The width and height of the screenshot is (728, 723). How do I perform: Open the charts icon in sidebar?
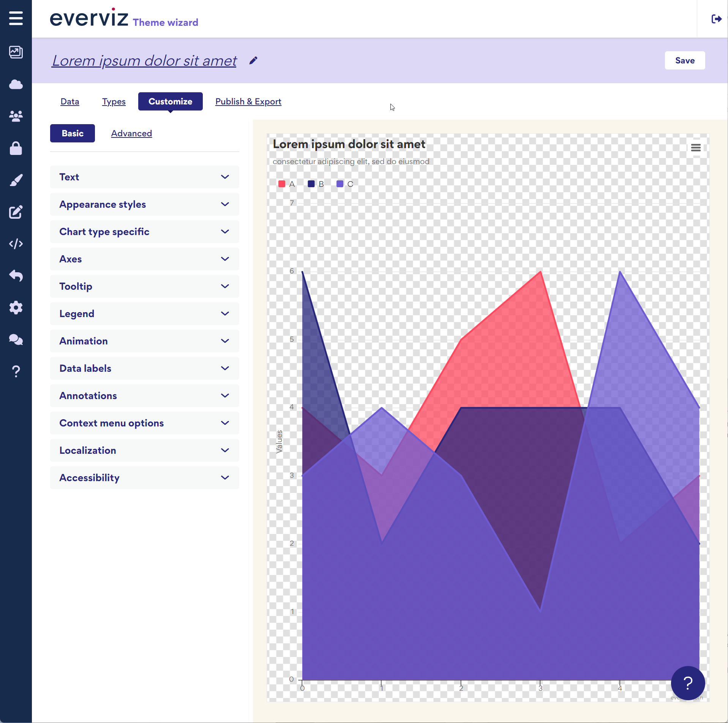[16, 52]
